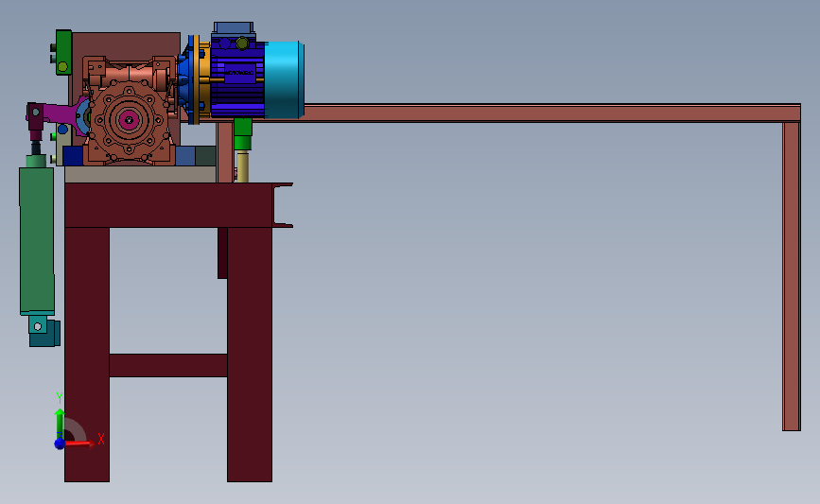This screenshot has width=820, height=504.
Task: Select the small green block under motor
Action: point(243,134)
